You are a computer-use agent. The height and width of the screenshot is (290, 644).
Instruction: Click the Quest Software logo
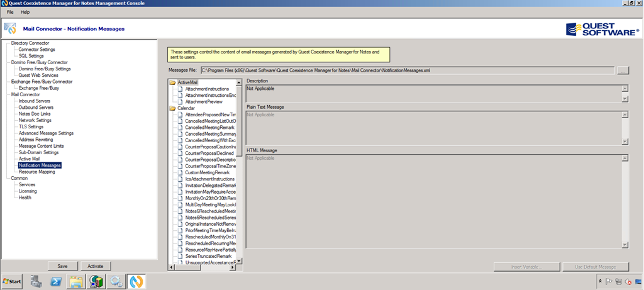pyautogui.click(x=602, y=29)
